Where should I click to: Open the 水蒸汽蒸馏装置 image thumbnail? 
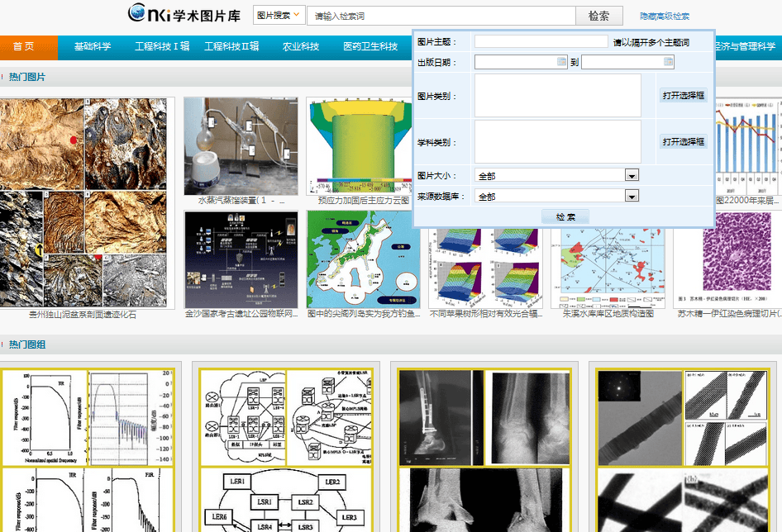[x=240, y=146]
